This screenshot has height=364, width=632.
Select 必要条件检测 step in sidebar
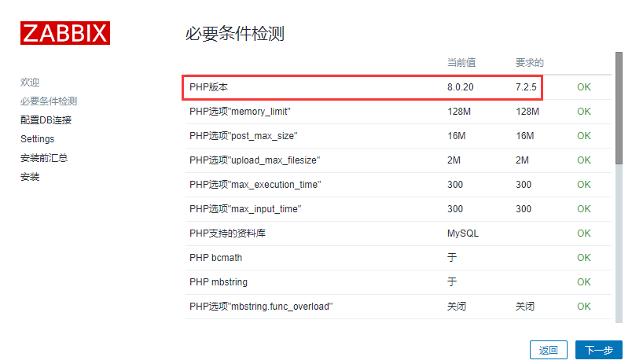(x=49, y=101)
